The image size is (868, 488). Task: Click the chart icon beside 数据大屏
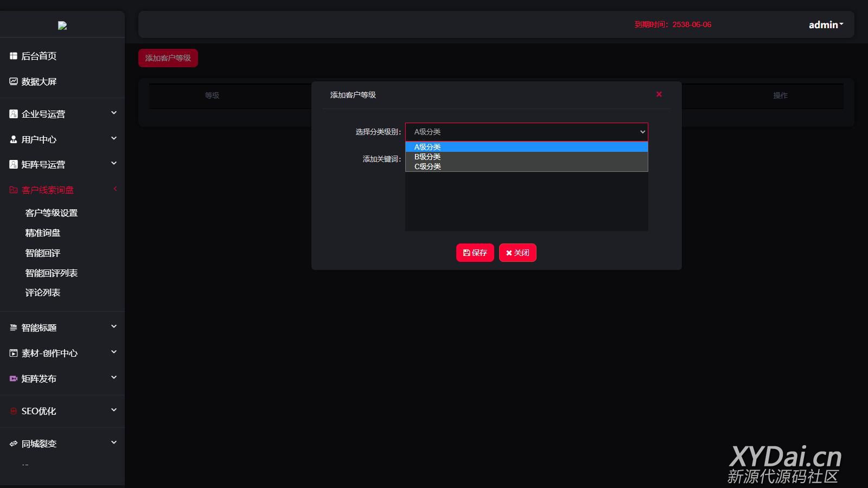coord(14,81)
